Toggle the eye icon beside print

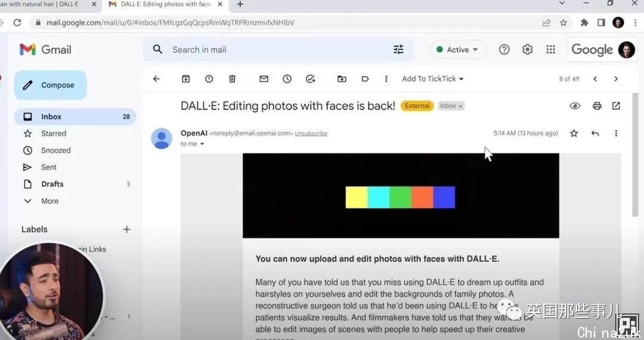(x=575, y=106)
